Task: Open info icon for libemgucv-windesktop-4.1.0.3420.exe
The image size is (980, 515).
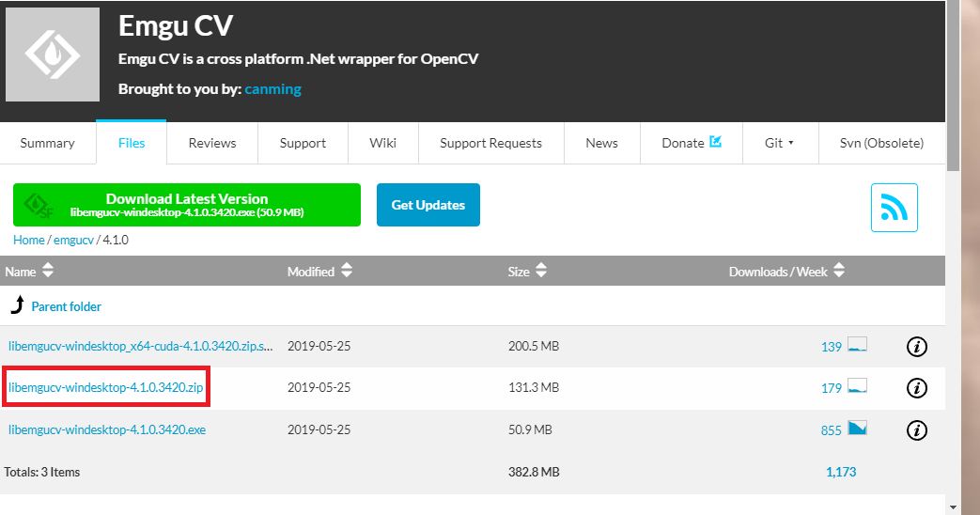Action: [917, 430]
